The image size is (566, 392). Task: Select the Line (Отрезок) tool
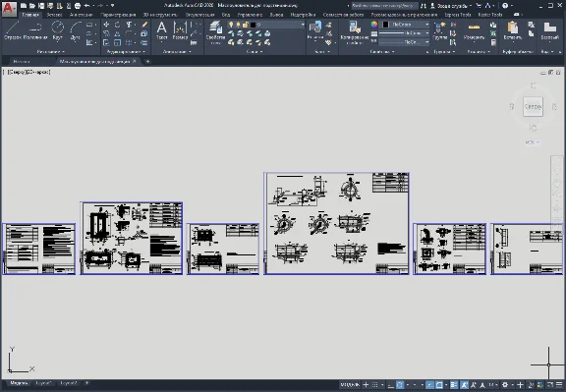click(x=12, y=30)
